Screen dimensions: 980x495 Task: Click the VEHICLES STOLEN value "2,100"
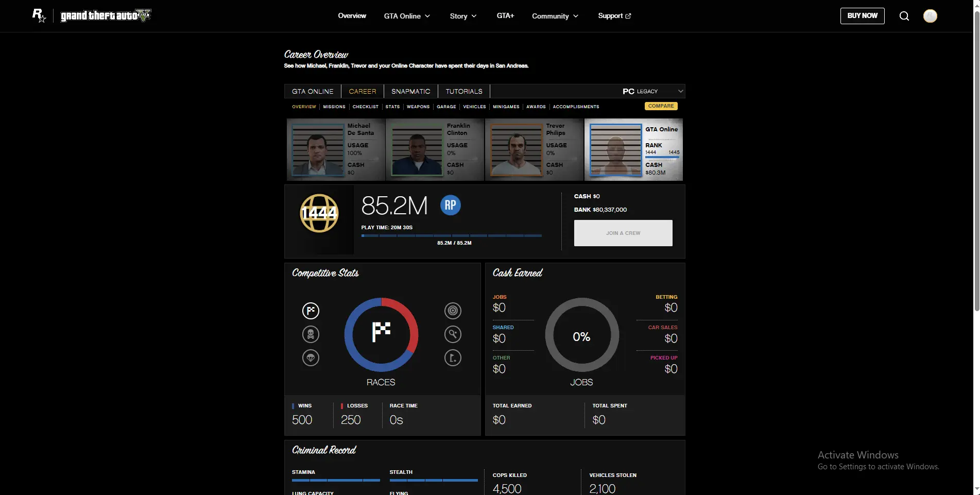[x=603, y=488]
